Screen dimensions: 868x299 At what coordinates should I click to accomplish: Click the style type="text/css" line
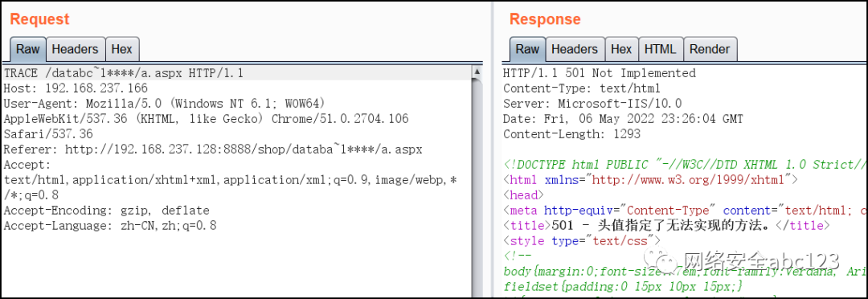point(582,241)
